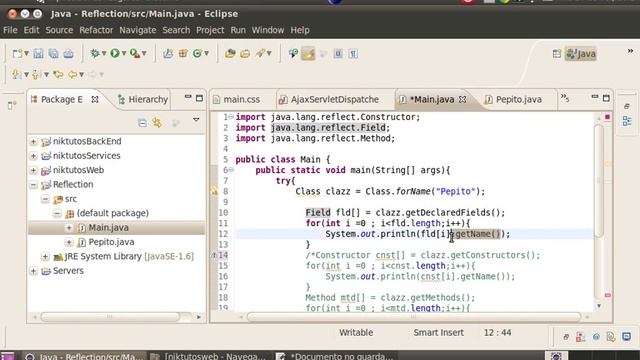Collapse the src folder node

[x=45, y=199]
